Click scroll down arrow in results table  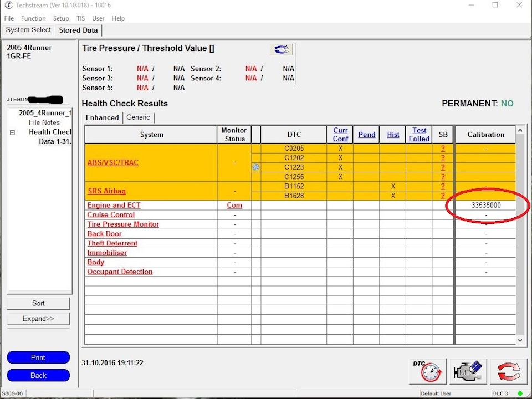pos(520,340)
